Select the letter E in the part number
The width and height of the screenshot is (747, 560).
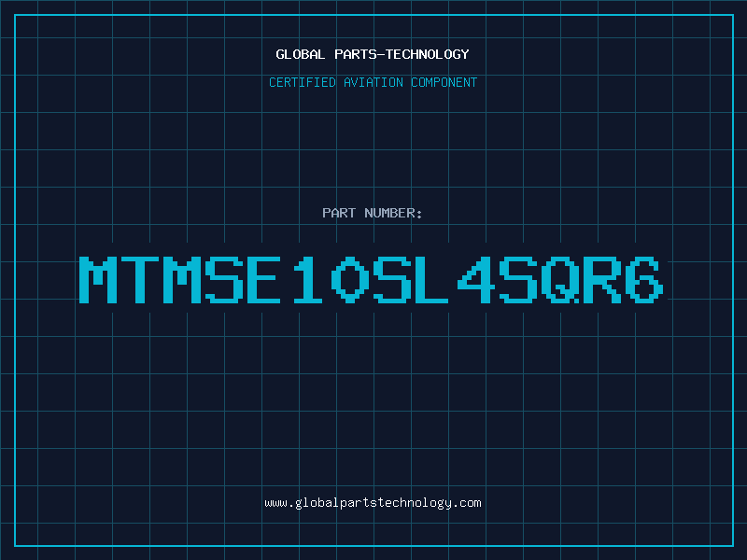pos(263,279)
